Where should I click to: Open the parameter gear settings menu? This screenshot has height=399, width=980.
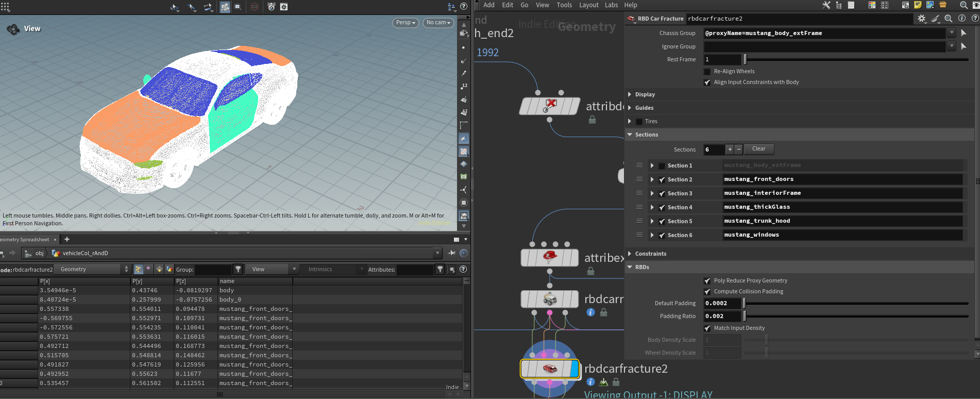click(922, 19)
